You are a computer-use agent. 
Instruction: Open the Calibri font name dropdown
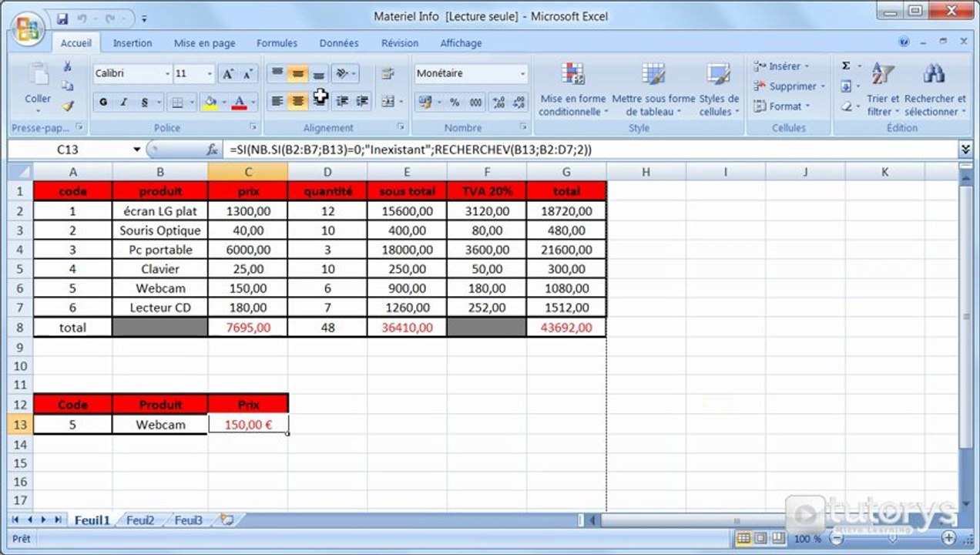coord(167,74)
